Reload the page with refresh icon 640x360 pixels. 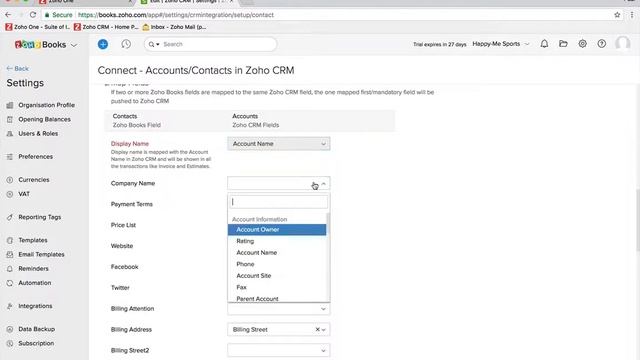(x=33, y=15)
